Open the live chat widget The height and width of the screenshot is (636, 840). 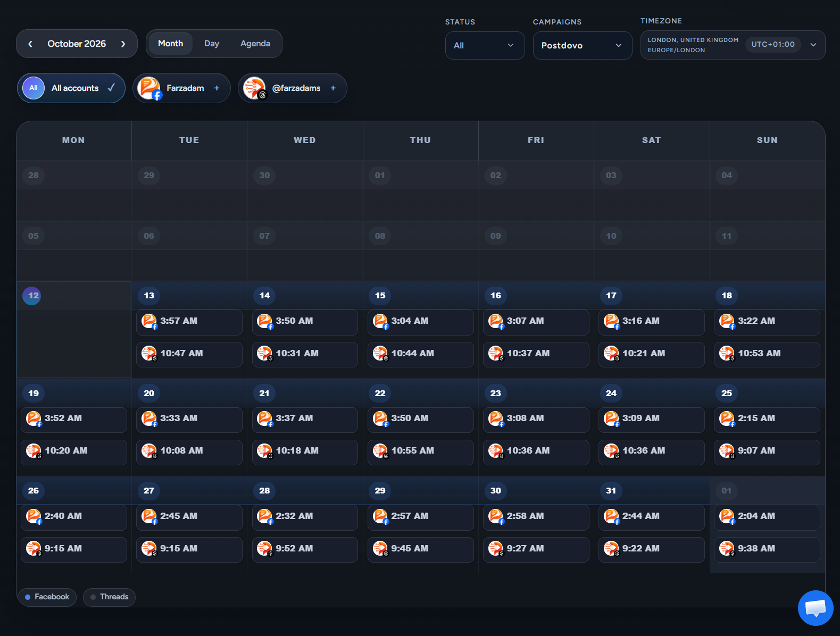[x=816, y=608]
